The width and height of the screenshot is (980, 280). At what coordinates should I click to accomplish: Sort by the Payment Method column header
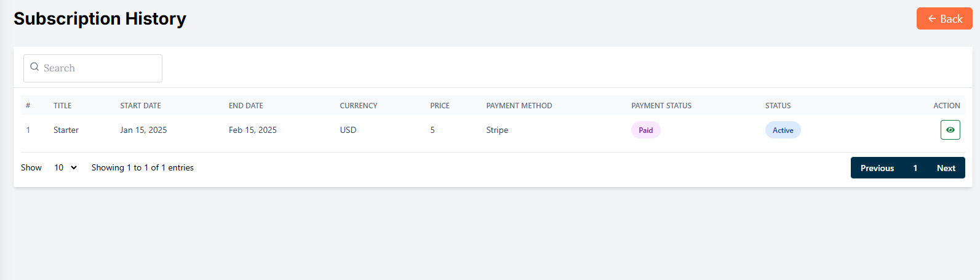click(x=519, y=106)
